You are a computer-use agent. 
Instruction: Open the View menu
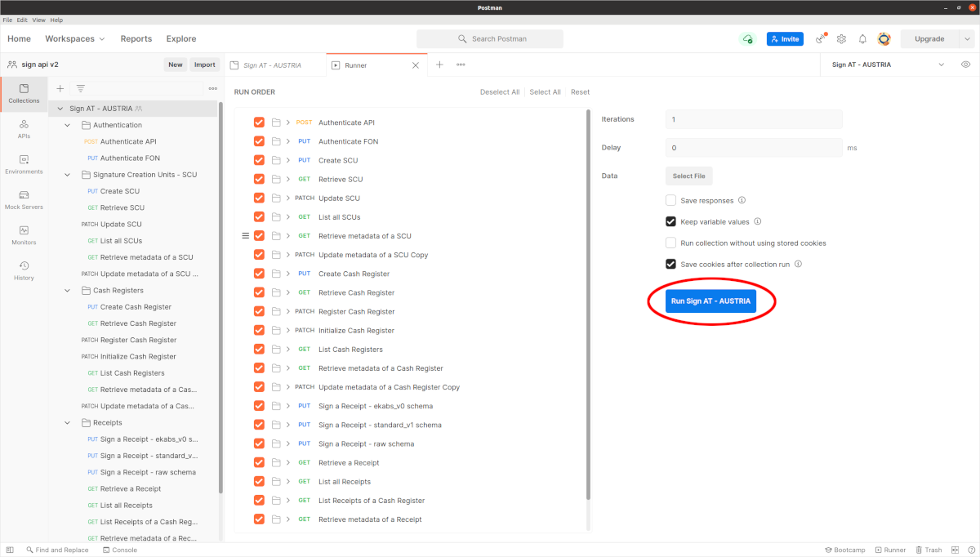(x=38, y=20)
